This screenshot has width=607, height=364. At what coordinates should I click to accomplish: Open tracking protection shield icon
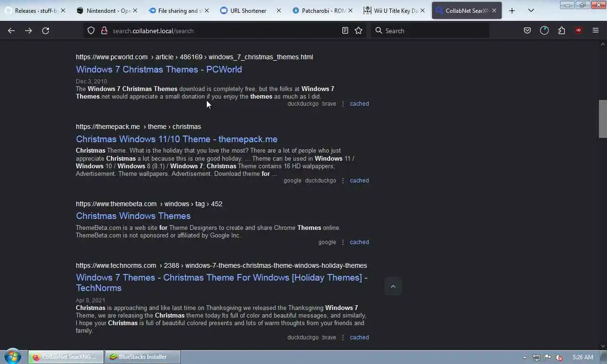(x=91, y=30)
